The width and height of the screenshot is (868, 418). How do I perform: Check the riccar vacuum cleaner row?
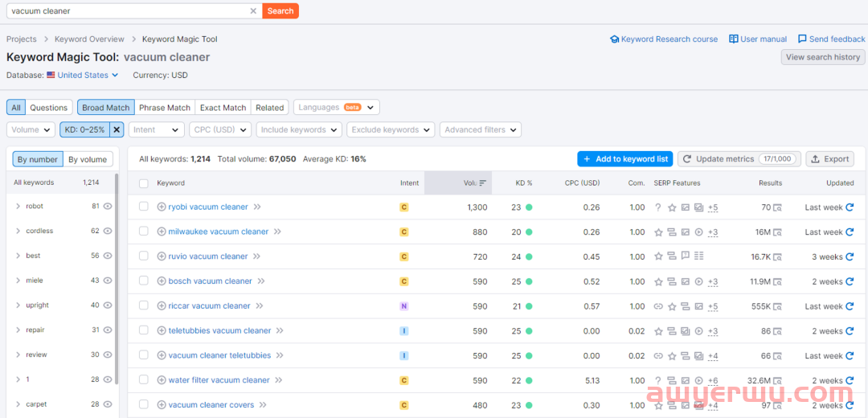[143, 305]
